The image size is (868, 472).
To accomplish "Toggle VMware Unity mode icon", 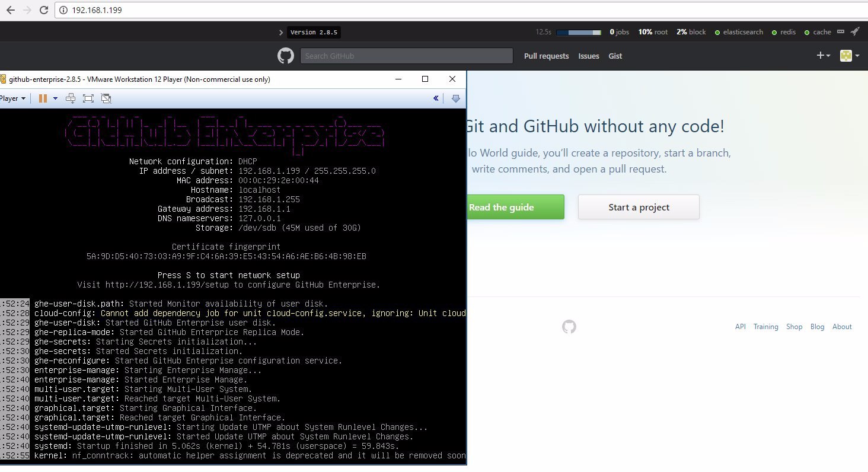I will [x=106, y=98].
